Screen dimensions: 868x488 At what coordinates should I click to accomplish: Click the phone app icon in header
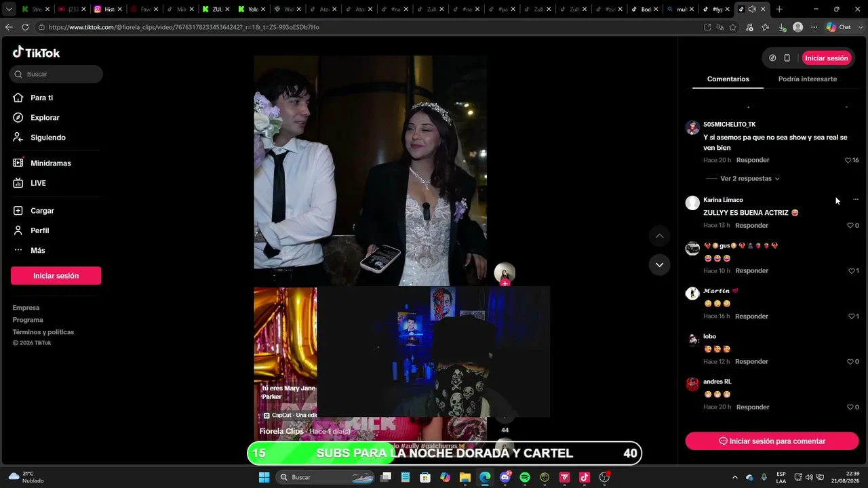pos(787,58)
